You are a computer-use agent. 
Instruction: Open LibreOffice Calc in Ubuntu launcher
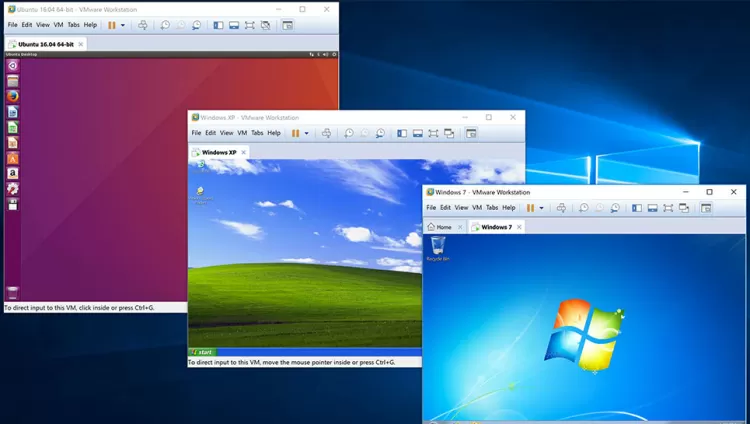point(13,127)
